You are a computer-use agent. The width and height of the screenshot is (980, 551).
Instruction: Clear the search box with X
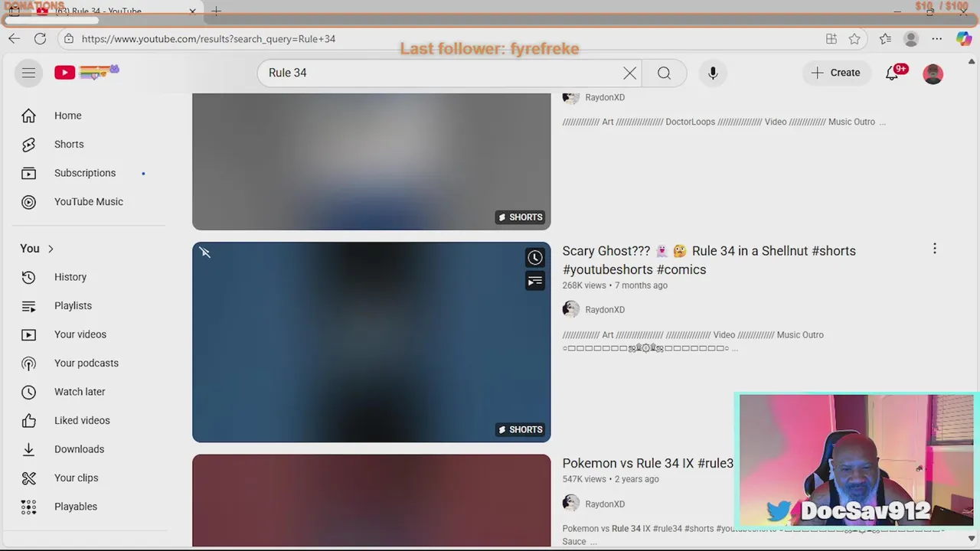click(x=629, y=73)
